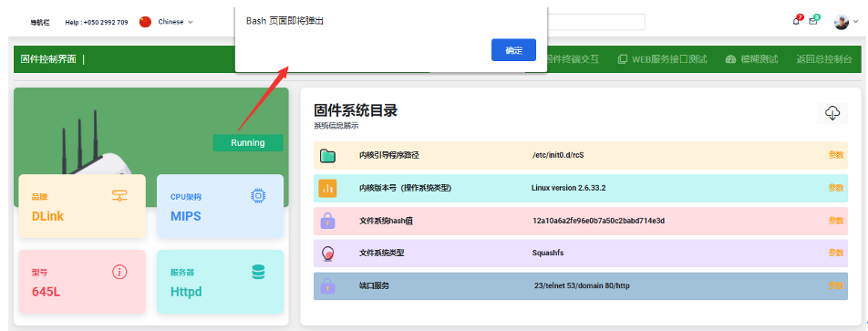Click the 导航栏 label
The height and width of the screenshot is (331, 868).
coord(40,23)
